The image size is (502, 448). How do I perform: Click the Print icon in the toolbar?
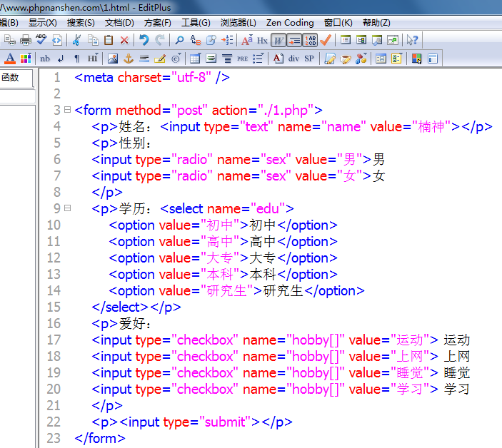click(x=26, y=40)
